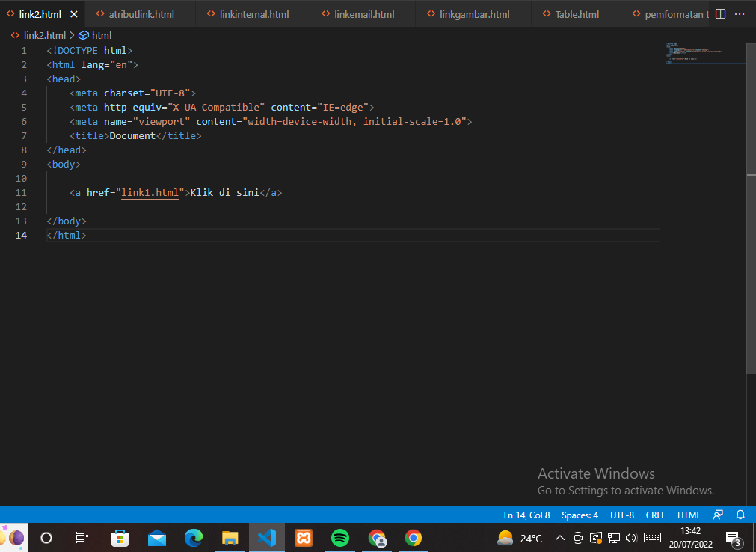Open Microsoft Edge from the taskbar
The height and width of the screenshot is (552, 756).
[x=193, y=538]
